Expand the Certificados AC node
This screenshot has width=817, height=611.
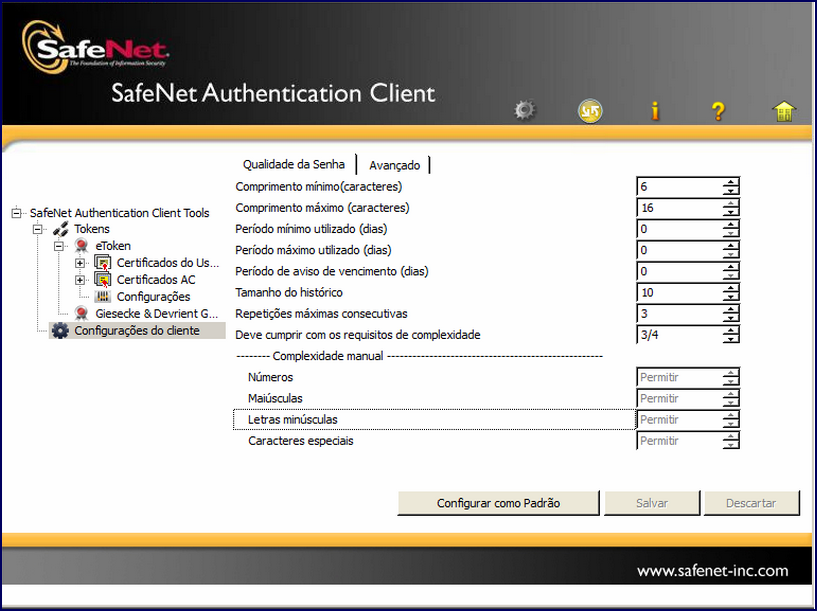(x=80, y=280)
